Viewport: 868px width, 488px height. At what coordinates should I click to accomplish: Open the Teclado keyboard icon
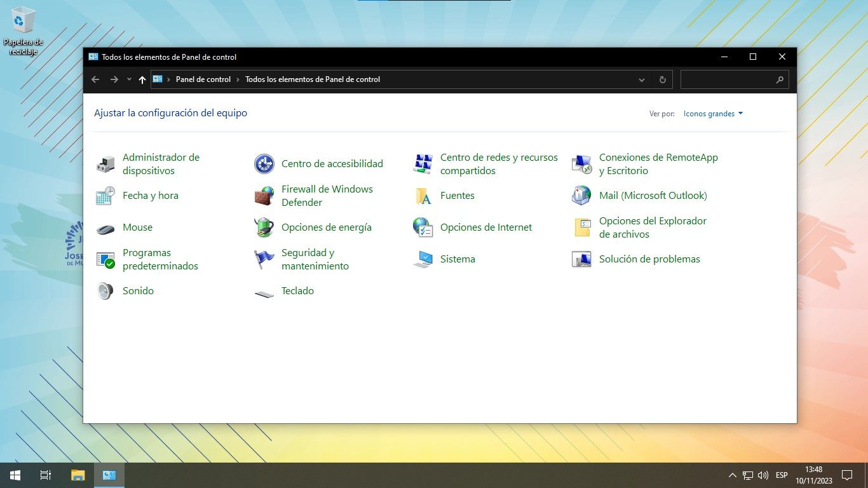(264, 291)
